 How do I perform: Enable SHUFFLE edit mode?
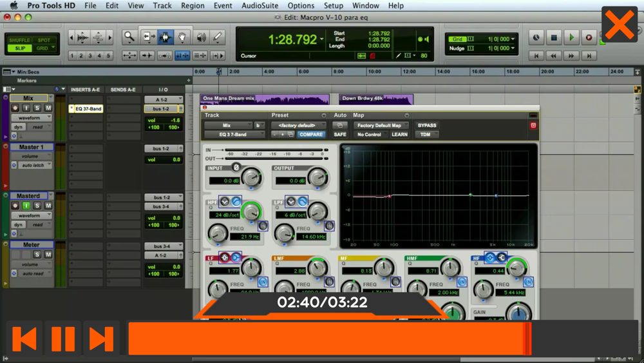[20, 40]
